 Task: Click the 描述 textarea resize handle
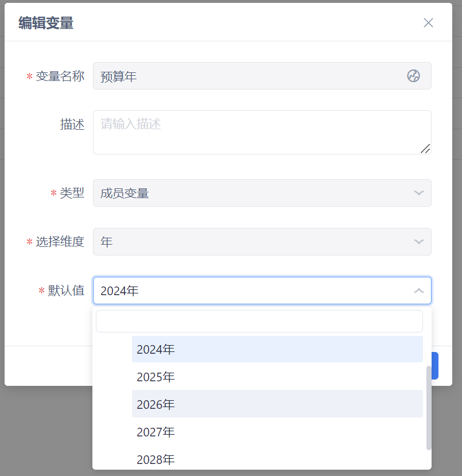(425, 149)
